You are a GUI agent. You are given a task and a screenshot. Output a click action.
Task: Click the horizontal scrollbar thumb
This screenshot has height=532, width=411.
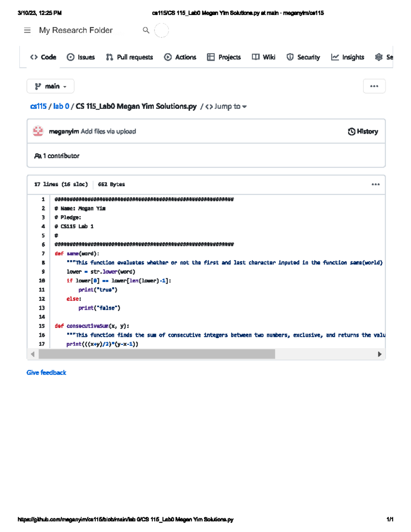[x=157, y=354]
